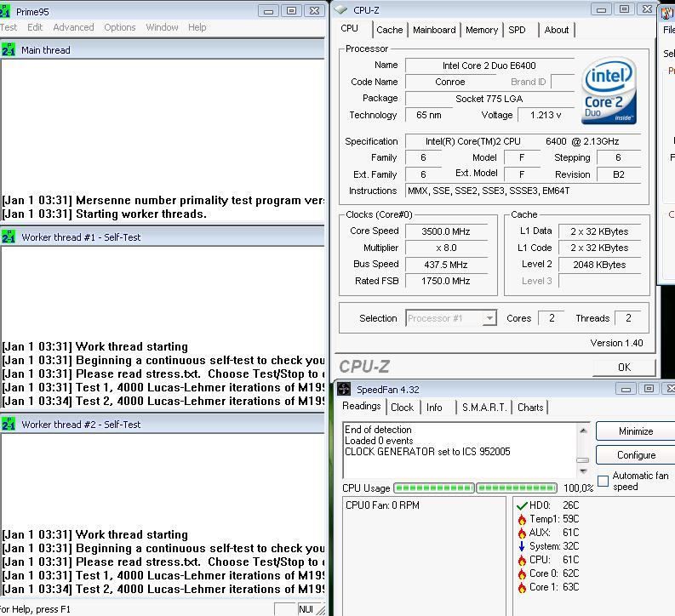Click the 'CPU0 Fan: 0 RPM' reading

pyautogui.click(x=382, y=505)
